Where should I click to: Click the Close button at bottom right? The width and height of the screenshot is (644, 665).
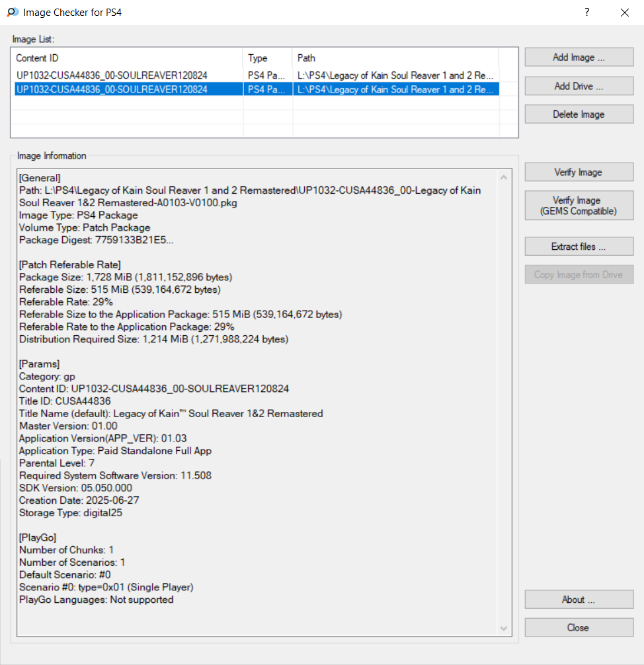click(x=579, y=627)
